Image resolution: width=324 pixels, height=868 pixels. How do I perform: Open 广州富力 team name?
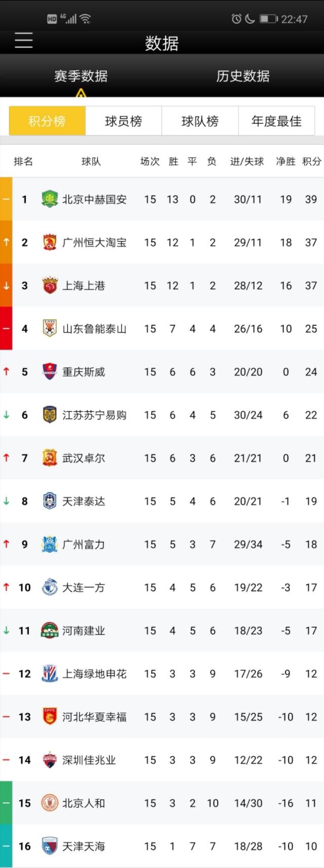84,544
